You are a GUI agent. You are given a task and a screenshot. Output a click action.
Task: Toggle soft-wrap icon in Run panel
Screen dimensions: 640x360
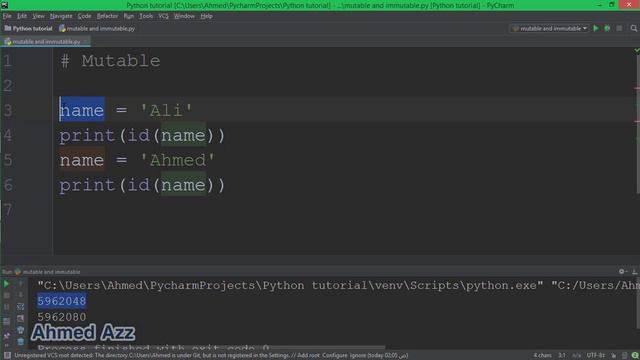pyautogui.click(x=20, y=307)
